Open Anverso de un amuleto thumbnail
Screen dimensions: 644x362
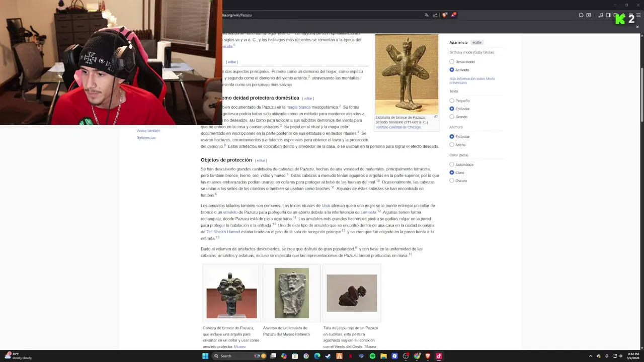point(292,293)
